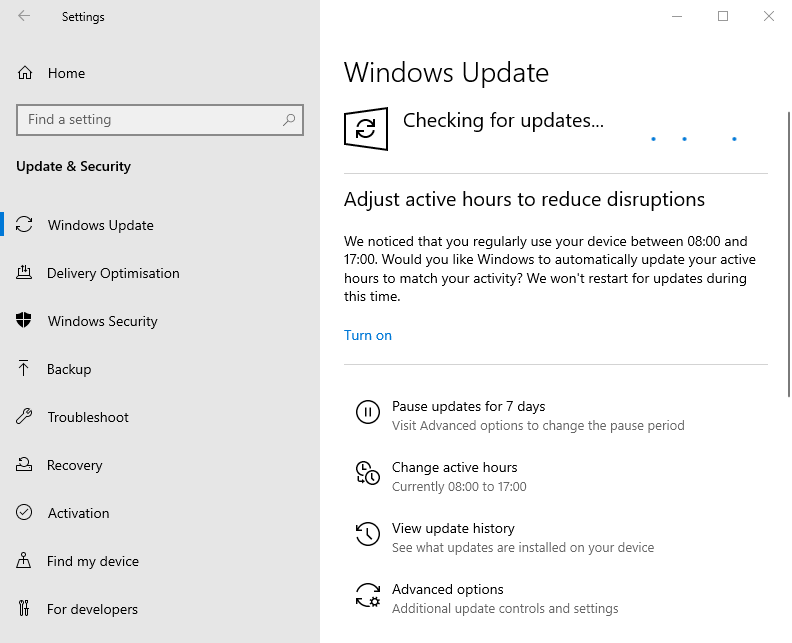Click the search magnifier icon

pos(289,120)
